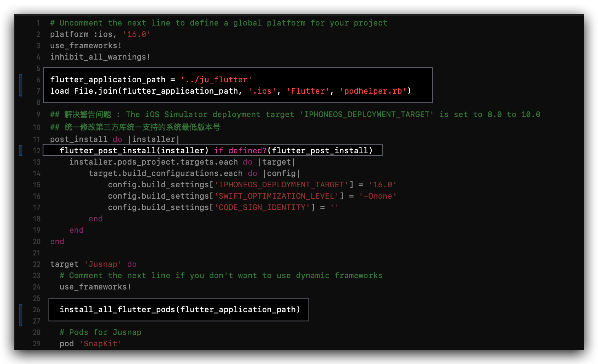Click the blue change marker beside line 26
The image size is (598, 364).
[21, 315]
